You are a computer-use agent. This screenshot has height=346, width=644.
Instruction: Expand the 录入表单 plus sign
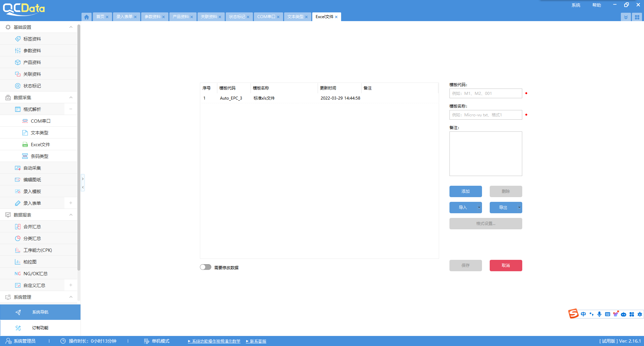[71, 203]
